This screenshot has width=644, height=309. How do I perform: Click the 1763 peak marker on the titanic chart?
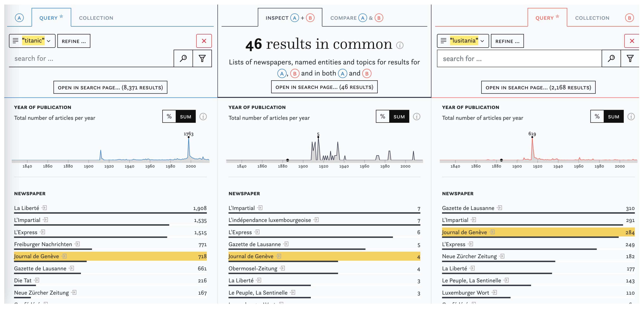click(189, 137)
